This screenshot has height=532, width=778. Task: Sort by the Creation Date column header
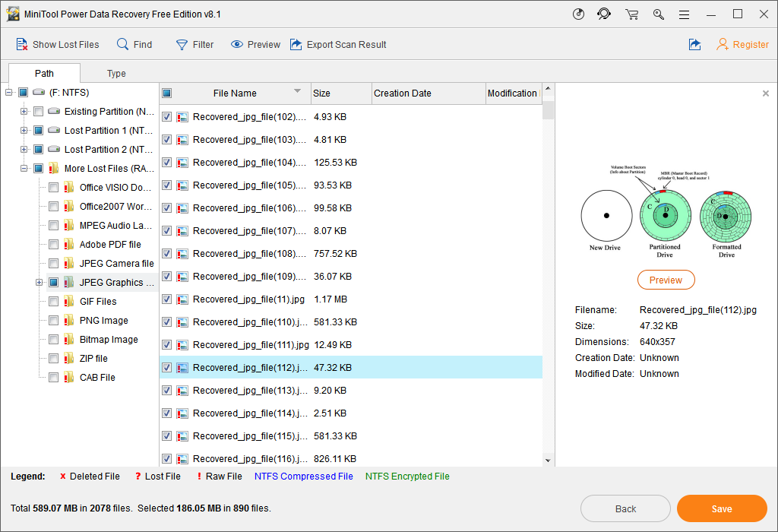click(429, 93)
